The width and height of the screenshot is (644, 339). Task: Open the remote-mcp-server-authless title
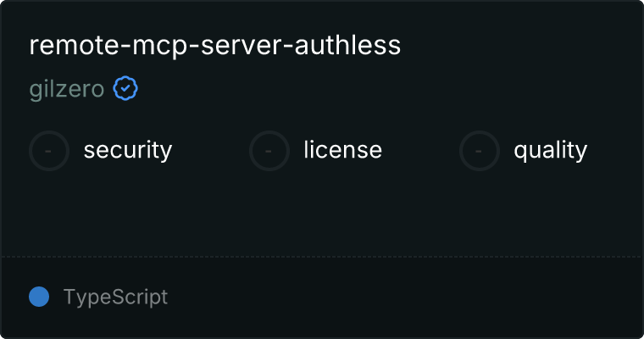[x=214, y=45]
